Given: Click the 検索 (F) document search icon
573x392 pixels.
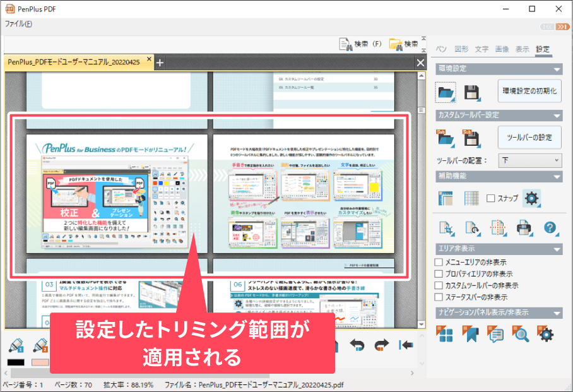Looking at the screenshot, I should click(x=360, y=44).
